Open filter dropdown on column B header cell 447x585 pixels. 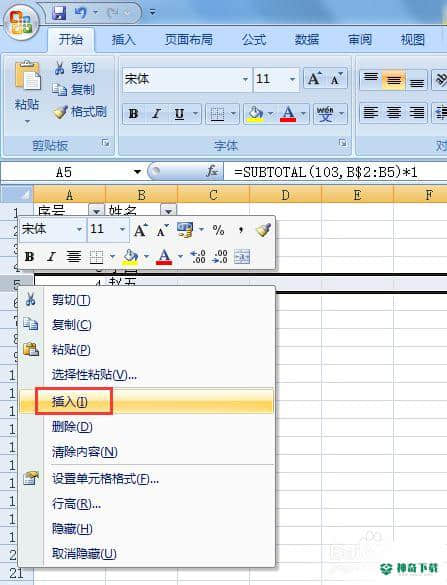click(169, 211)
